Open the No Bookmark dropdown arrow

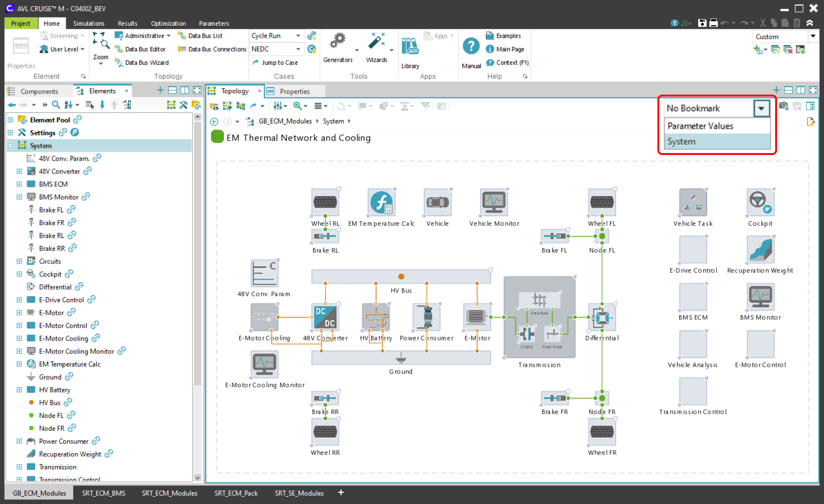(761, 108)
